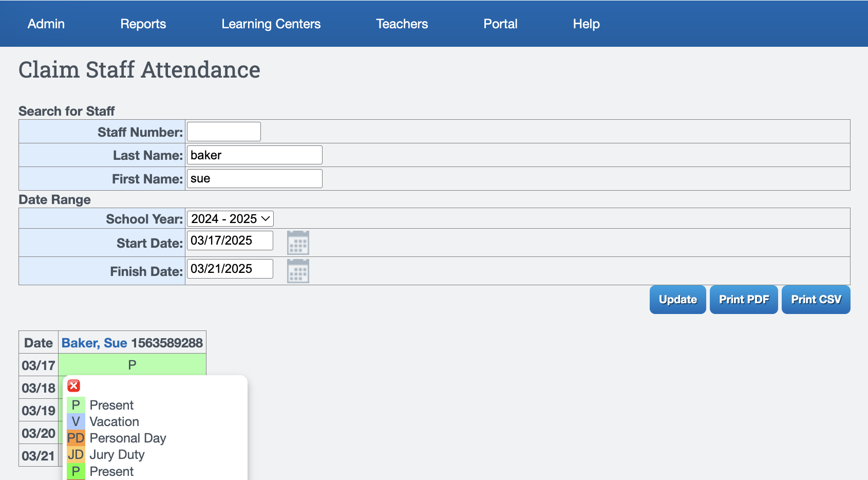Open the School Year dropdown

(230, 218)
